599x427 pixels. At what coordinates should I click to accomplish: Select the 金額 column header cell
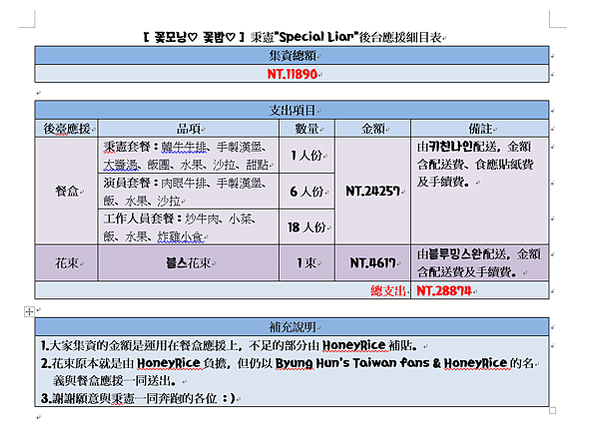point(373,129)
